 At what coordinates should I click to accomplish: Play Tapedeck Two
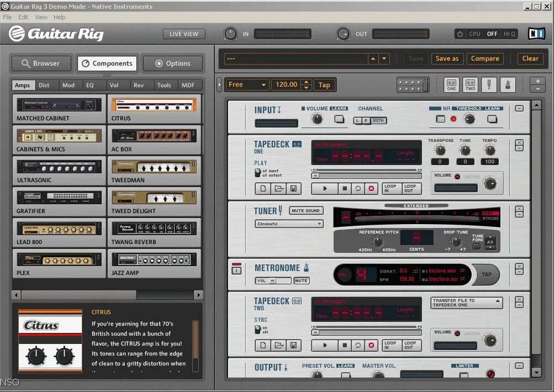pos(325,346)
